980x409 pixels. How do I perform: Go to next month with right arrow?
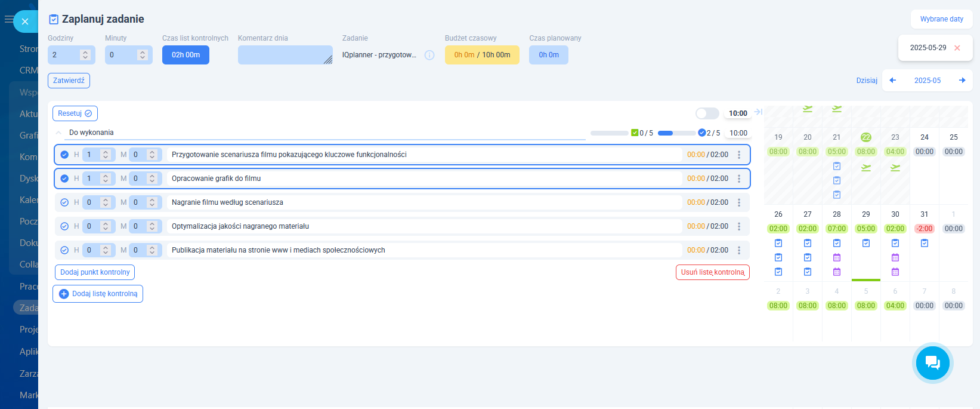pyautogui.click(x=962, y=81)
